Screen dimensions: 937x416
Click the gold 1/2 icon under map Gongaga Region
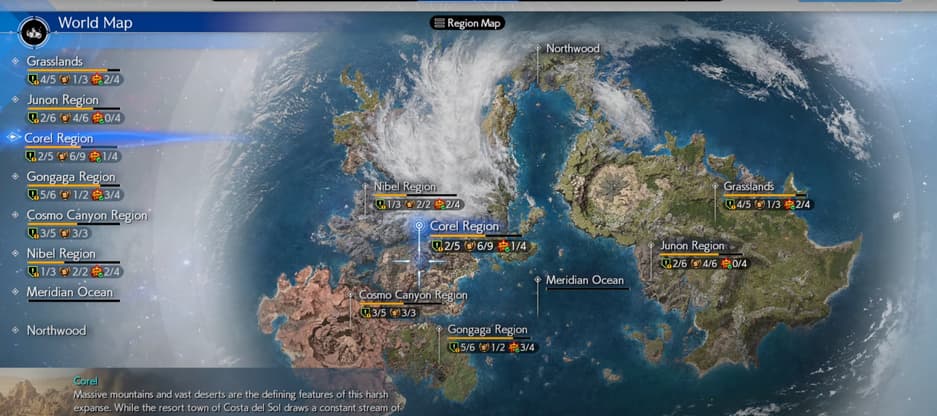(485, 347)
